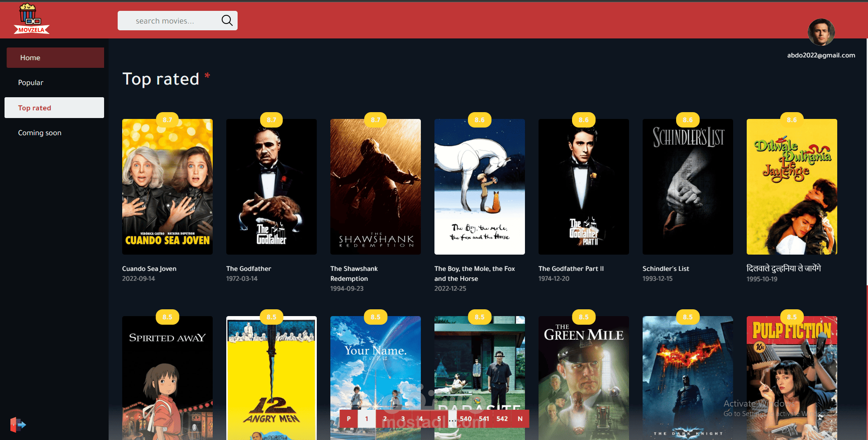
Task: Open the Home menu item
Action: (x=55, y=58)
